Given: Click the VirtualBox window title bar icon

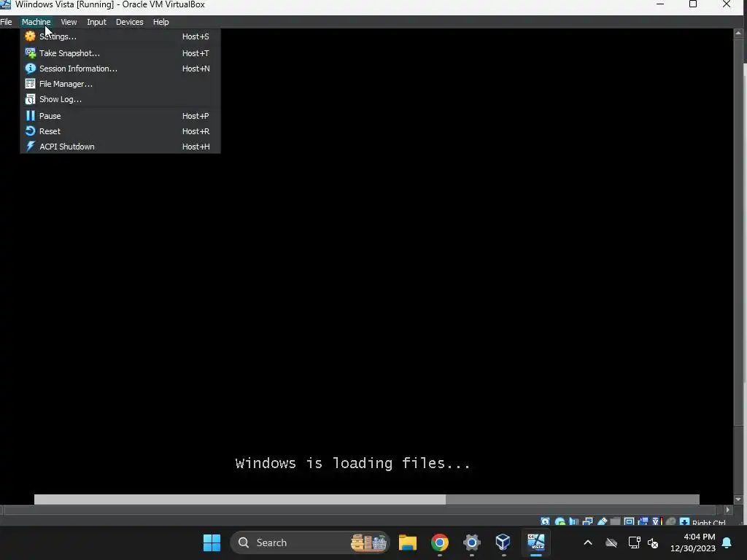Looking at the screenshot, I should click(x=5, y=4).
